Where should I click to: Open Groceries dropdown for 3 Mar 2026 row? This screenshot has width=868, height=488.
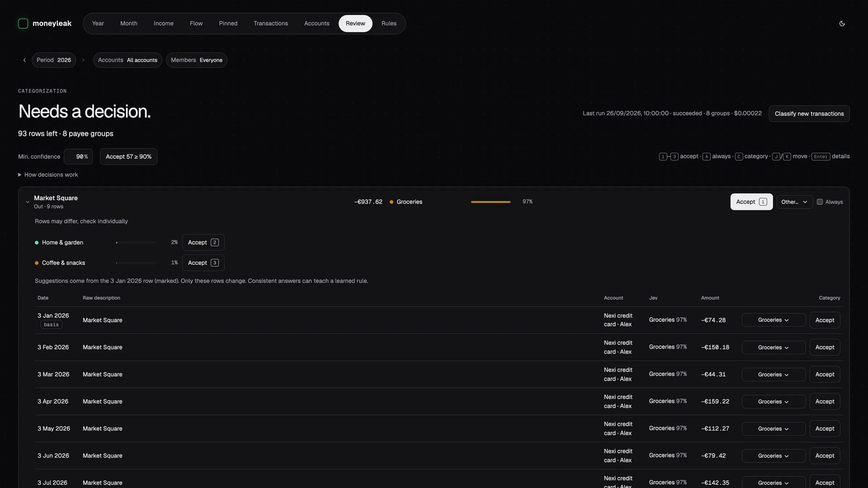click(x=774, y=374)
